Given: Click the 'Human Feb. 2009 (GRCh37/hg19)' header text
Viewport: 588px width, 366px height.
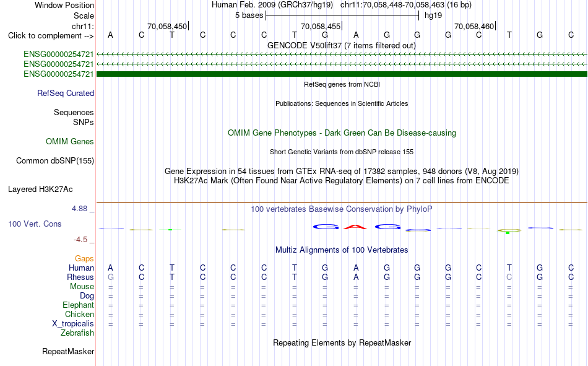Looking at the screenshot, I should (272, 5).
